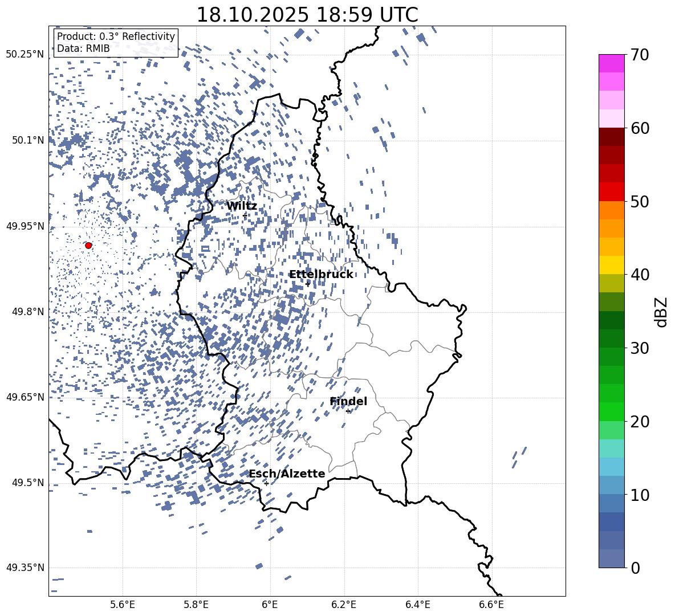Click the Esch/Alzette city label

[287, 474]
